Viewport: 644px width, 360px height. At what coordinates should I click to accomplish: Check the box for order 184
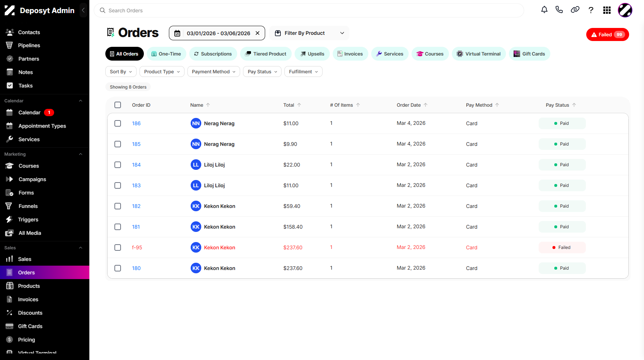pos(118,165)
